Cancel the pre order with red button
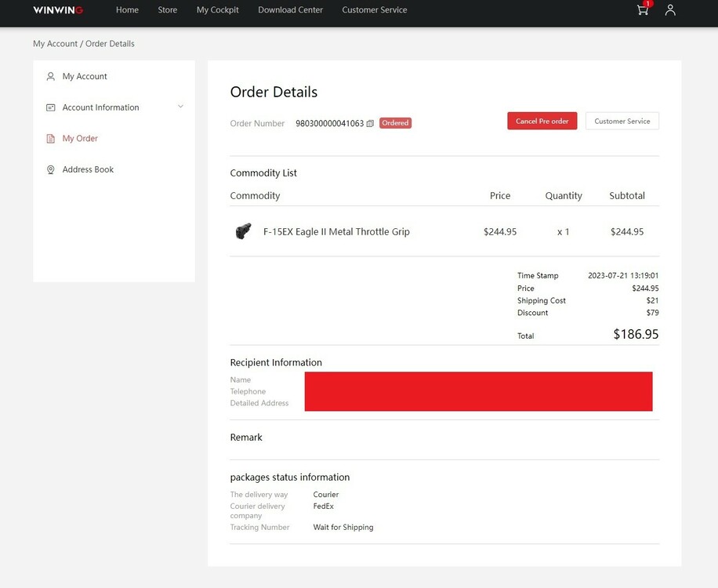The height and width of the screenshot is (588, 718). pos(542,121)
